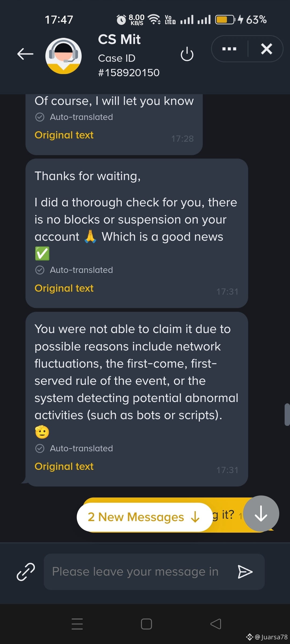The width and height of the screenshot is (290, 644).
Task: Tap the back arrow in chat header
Action: pos(25,54)
